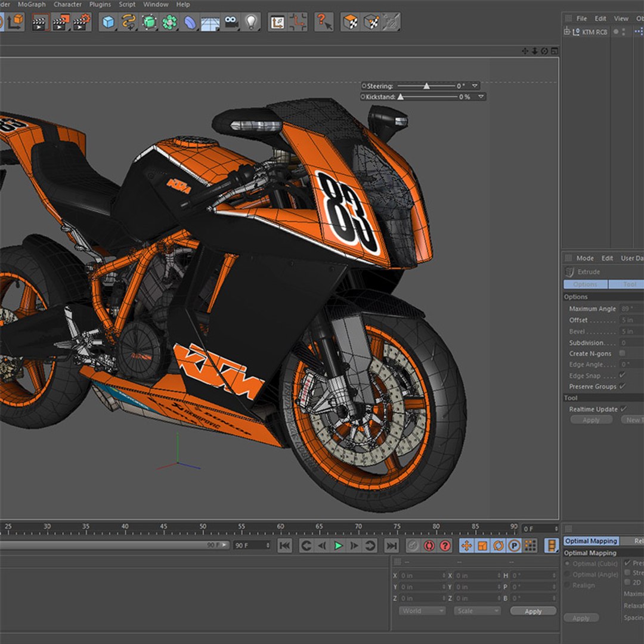
Task: Toggle Rotation keyframe recording
Action: (x=498, y=546)
